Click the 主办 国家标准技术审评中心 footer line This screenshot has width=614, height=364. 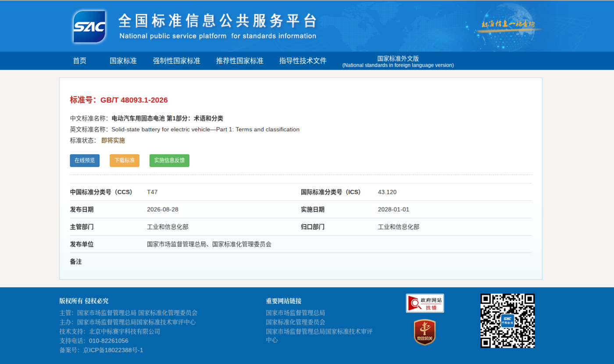pyautogui.click(x=128, y=322)
